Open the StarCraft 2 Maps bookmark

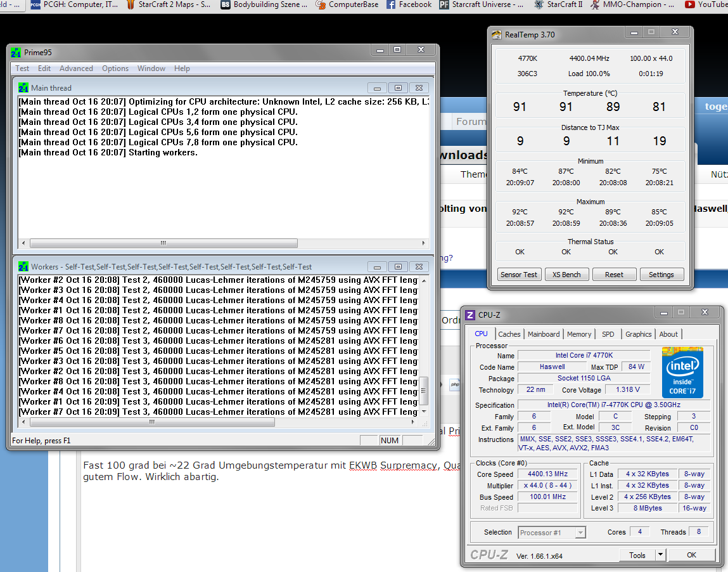point(168,4)
